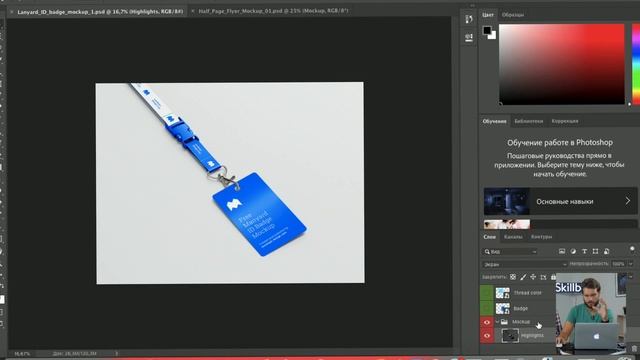The height and width of the screenshot is (360, 640).
Task: Click the Thread color smart object thumbnail
Action: [x=502, y=293]
